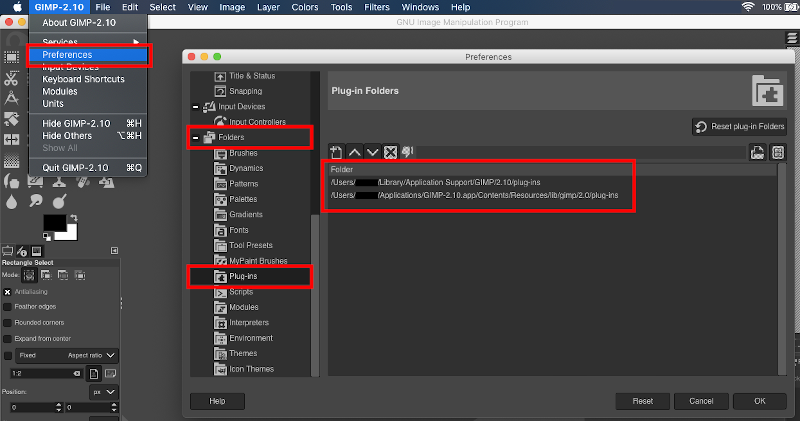The width and height of the screenshot is (800, 421).
Task: Enable the Expand from center checkbox
Action: point(8,339)
